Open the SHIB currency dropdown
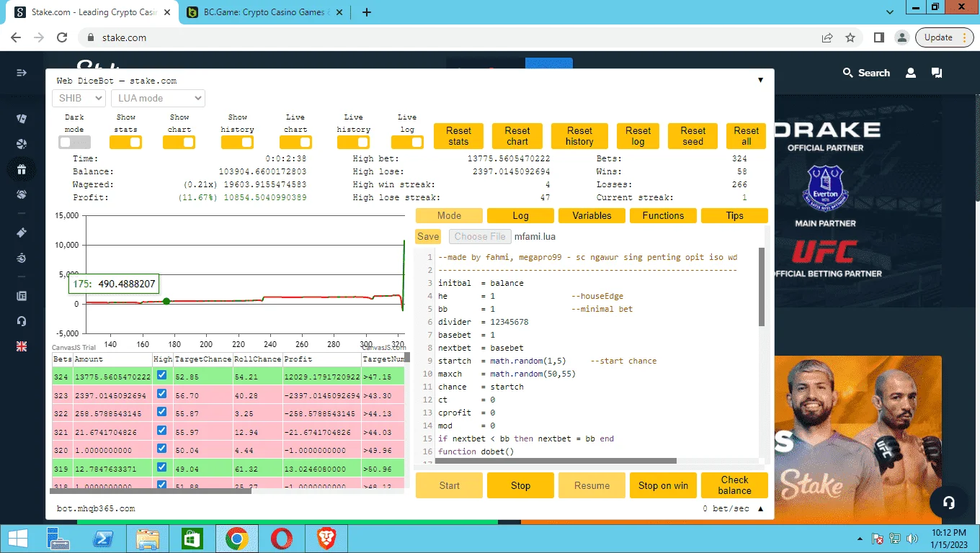The image size is (980, 553). [x=79, y=98]
